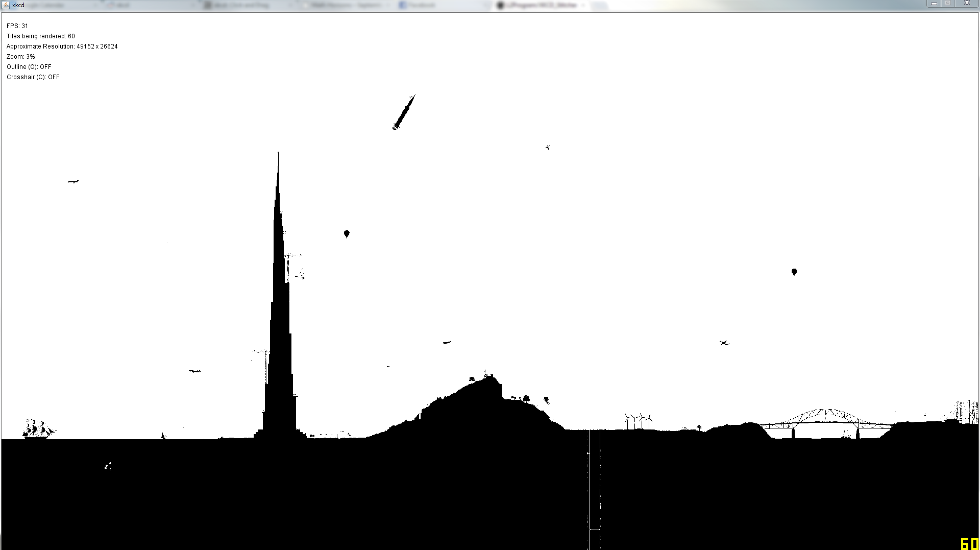Click the favicon on the xkcd Click and Drag tab
The image size is (980, 550).
pyautogui.click(x=207, y=5)
